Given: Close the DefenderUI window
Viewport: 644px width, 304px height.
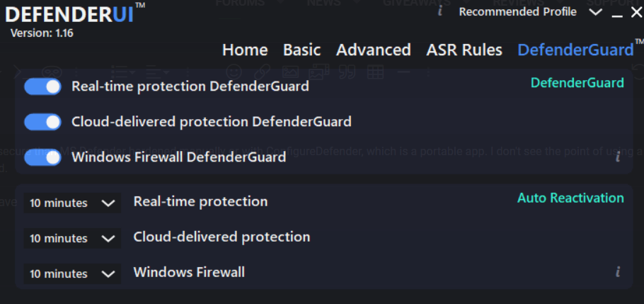Looking at the screenshot, I should pos(636,12).
